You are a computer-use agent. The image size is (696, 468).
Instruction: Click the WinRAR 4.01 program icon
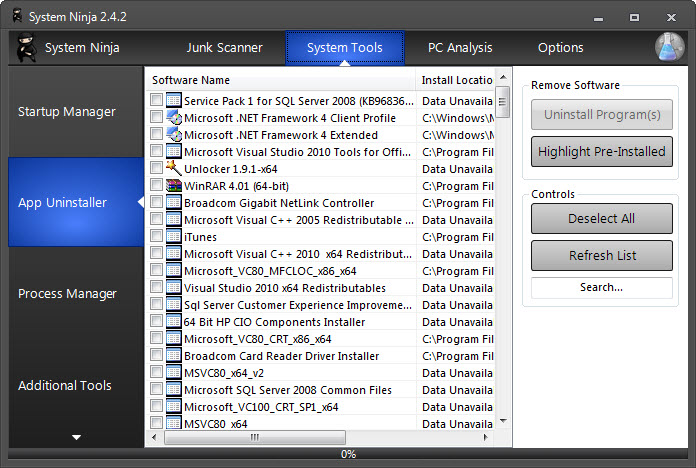tap(173, 185)
